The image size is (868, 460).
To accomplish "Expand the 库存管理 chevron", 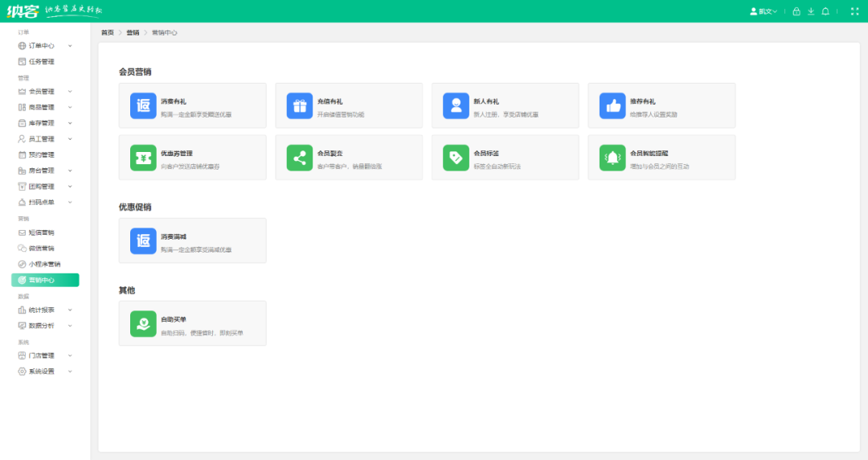I will tap(70, 123).
